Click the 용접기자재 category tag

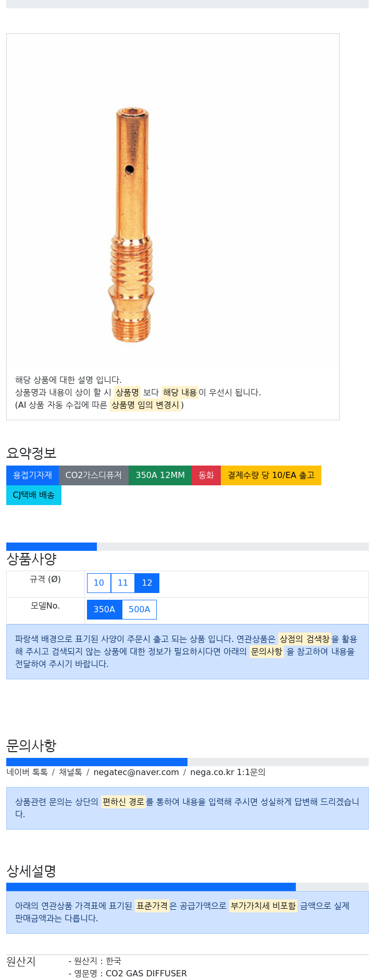point(32,475)
